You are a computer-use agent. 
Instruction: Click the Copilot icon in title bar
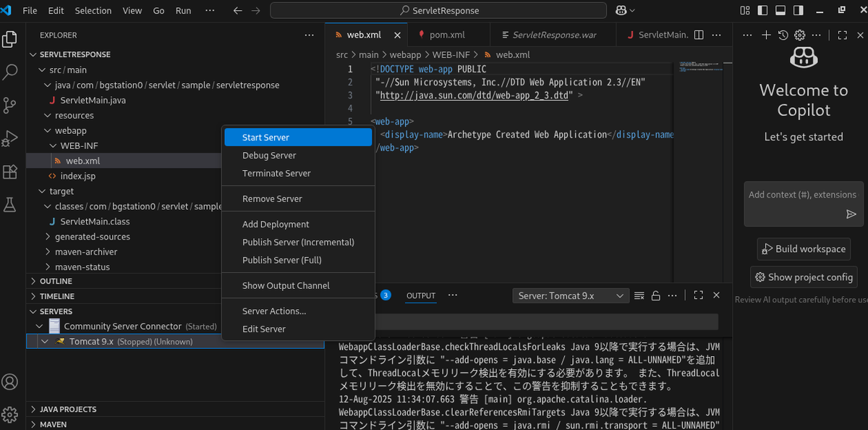click(x=621, y=11)
